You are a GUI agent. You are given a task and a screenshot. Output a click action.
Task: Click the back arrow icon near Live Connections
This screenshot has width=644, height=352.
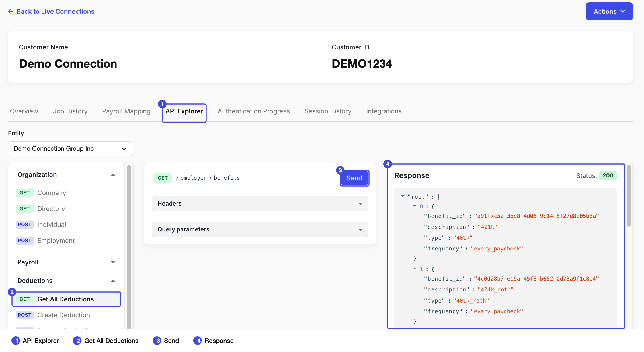coord(11,11)
